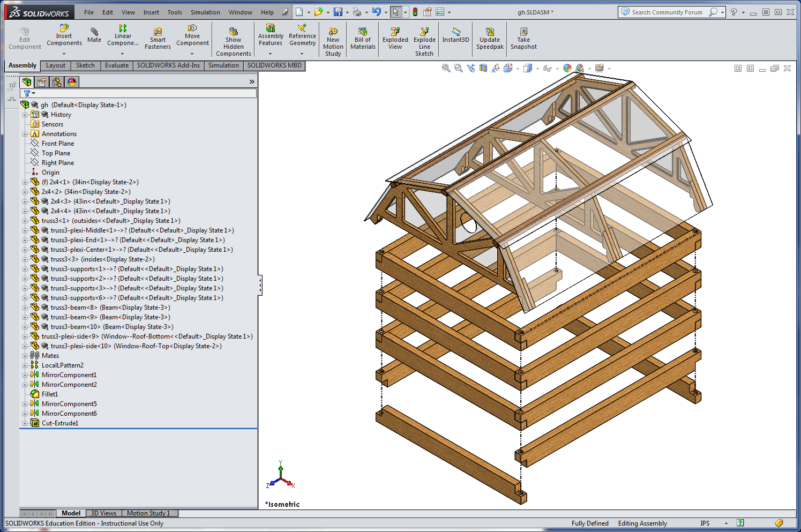
Task: Click the Previous View icon
Action: pyautogui.click(x=470, y=68)
